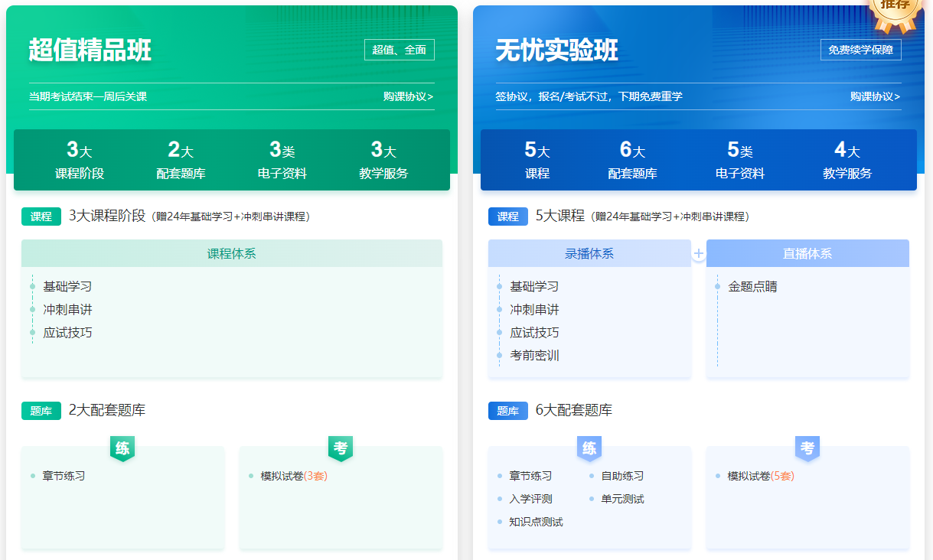Select 考前密训 in the 录播体系 list

[x=534, y=355]
